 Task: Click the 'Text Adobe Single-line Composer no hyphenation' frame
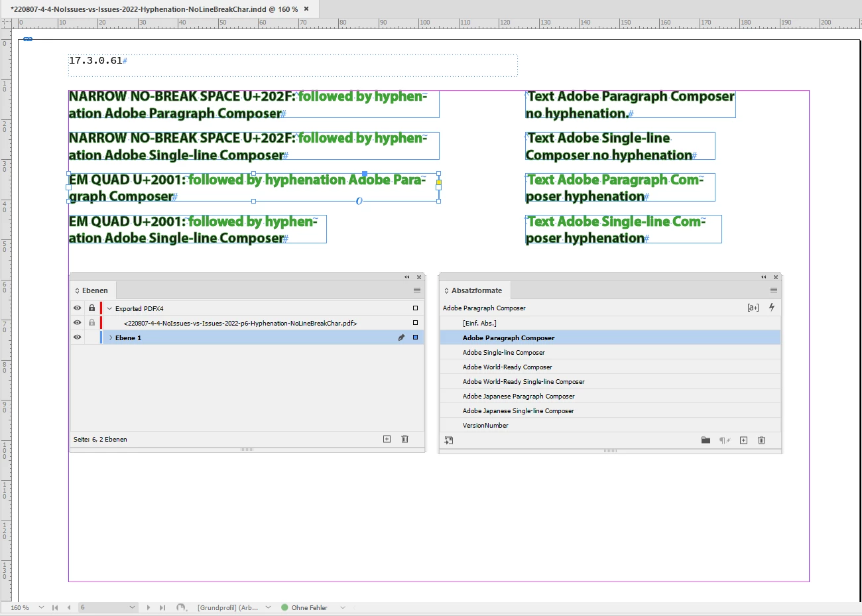click(620, 146)
